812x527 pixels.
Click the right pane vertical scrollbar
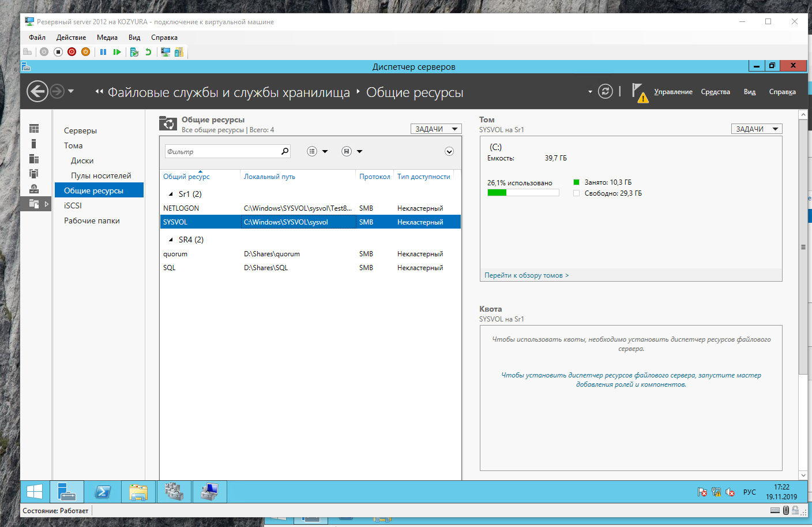tap(803, 247)
